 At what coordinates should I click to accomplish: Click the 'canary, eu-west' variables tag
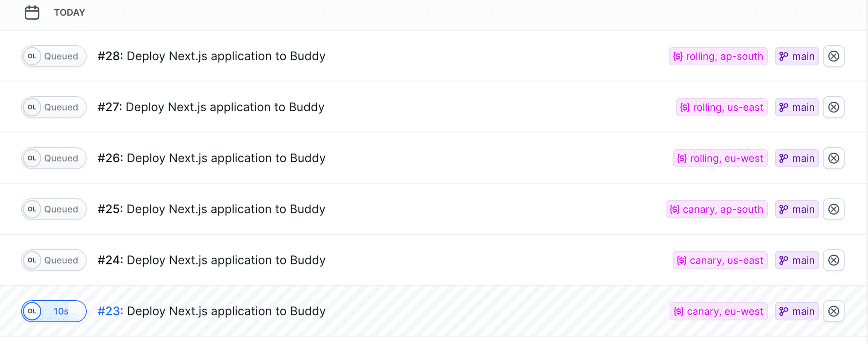click(718, 311)
